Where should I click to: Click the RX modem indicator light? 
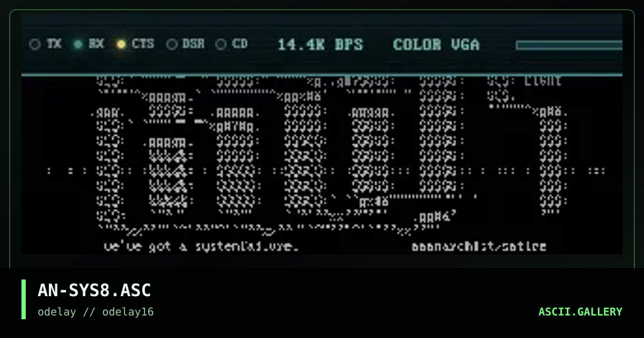(78, 45)
